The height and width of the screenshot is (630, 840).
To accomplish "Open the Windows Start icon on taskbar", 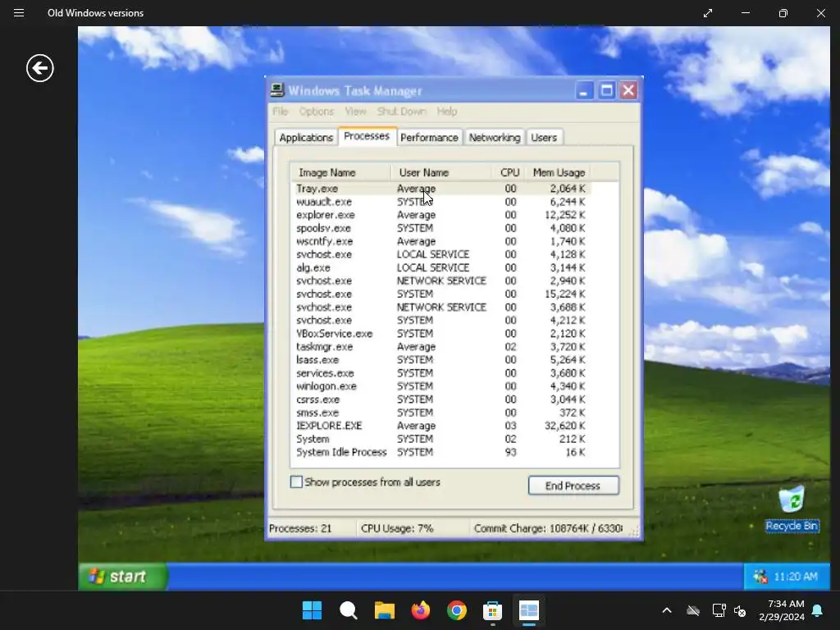I will 312,610.
